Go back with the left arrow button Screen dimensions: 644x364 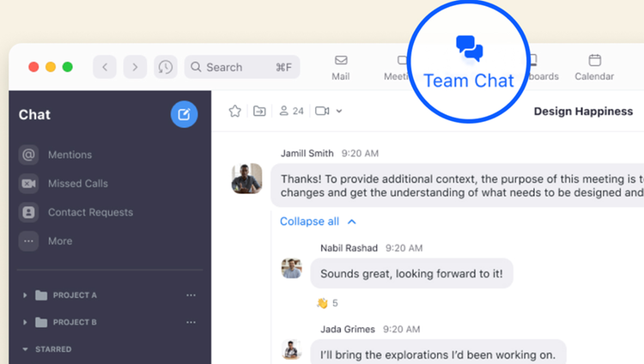(105, 67)
